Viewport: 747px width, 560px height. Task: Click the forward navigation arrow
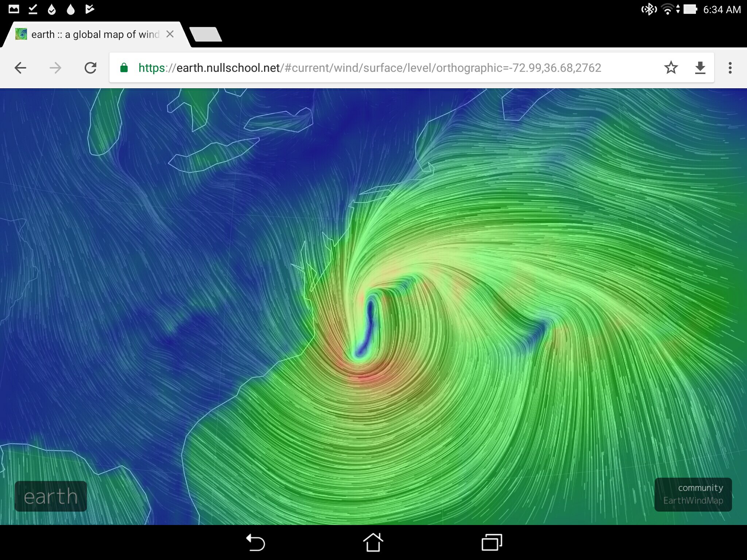pos(55,68)
